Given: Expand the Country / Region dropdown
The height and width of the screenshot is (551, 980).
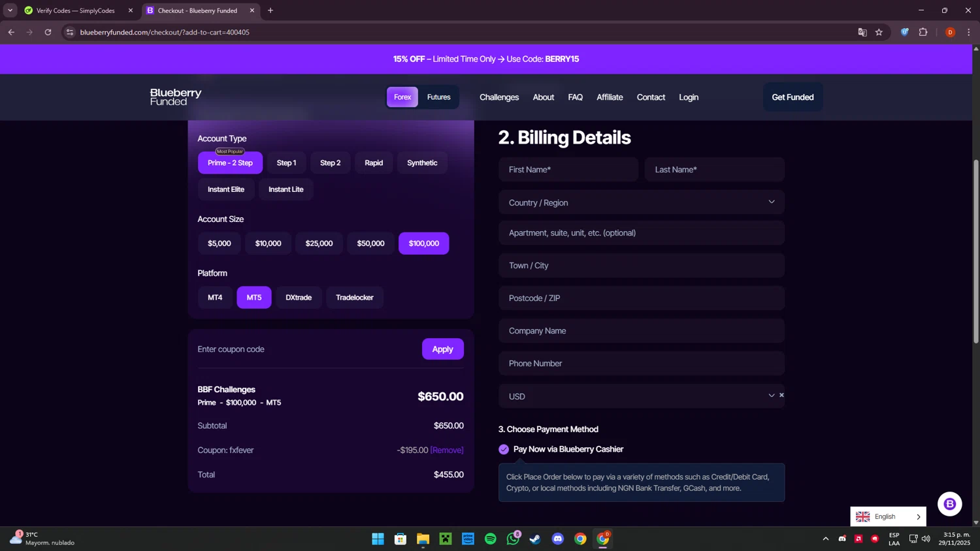Looking at the screenshot, I should click(642, 202).
